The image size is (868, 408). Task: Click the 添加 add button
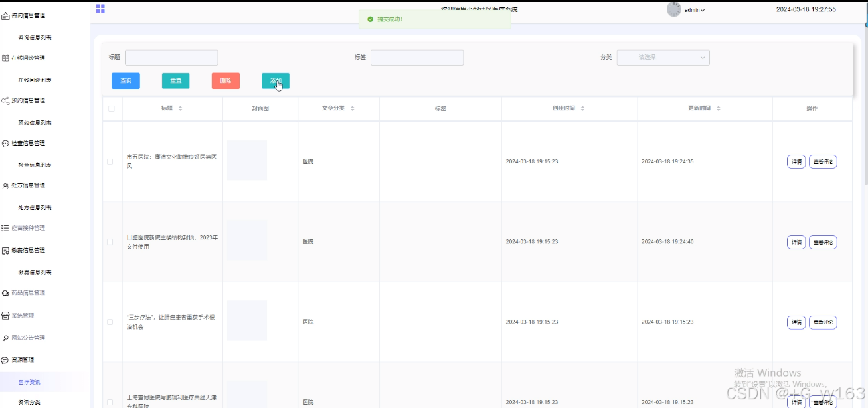click(x=276, y=81)
